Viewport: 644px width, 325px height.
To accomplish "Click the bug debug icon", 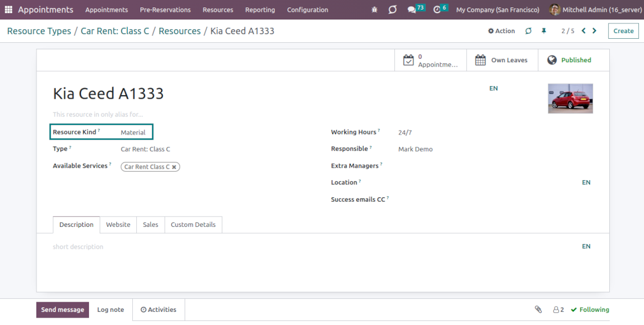I will tap(374, 10).
